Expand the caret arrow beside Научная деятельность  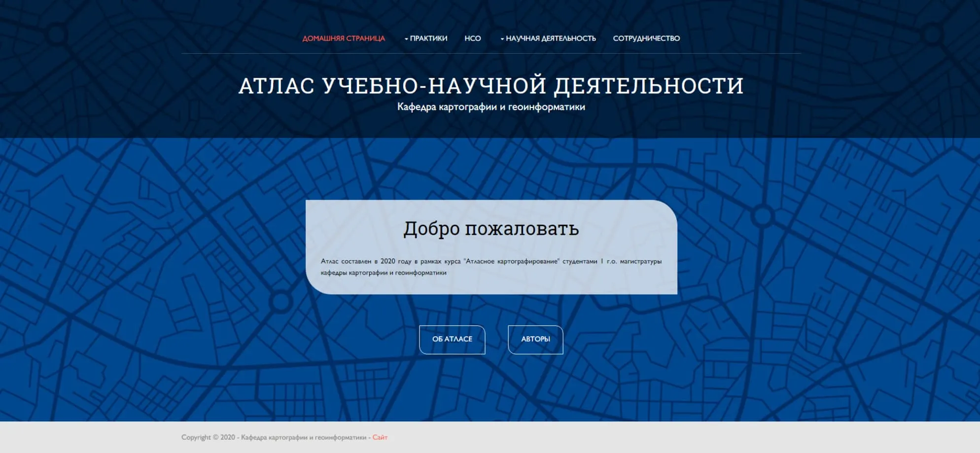click(502, 39)
